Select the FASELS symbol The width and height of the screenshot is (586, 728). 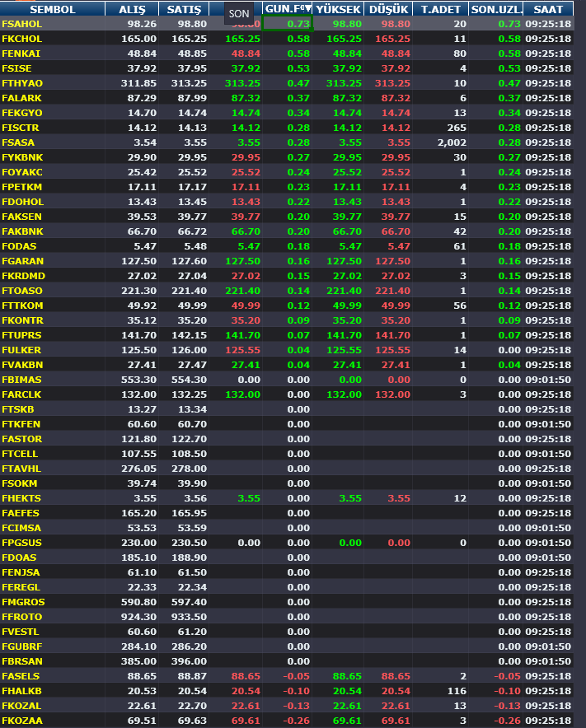(21, 677)
